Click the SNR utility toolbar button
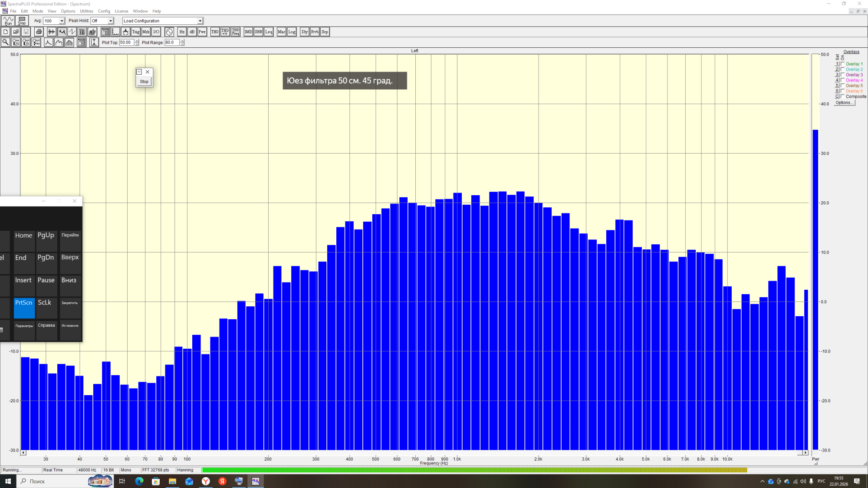 258,32
